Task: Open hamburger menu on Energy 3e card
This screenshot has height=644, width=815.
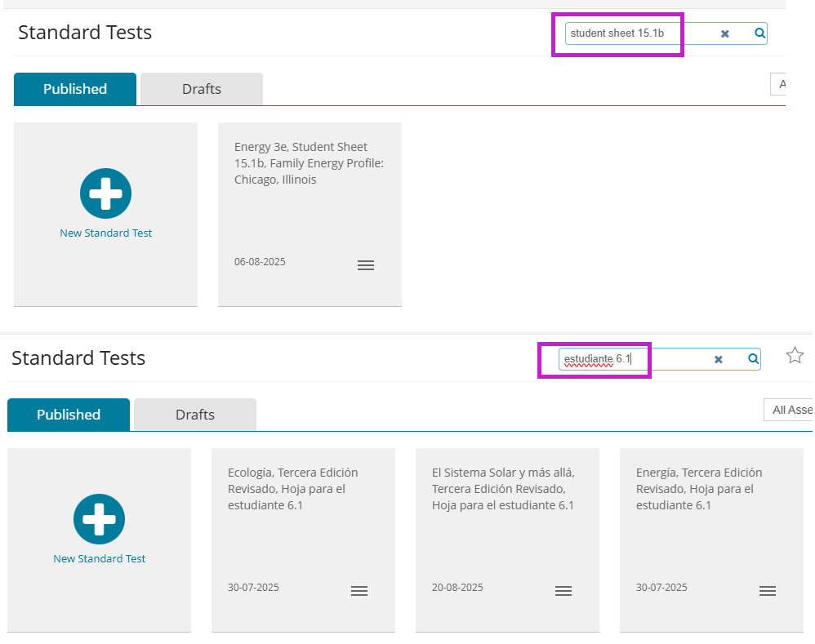Action: click(366, 265)
